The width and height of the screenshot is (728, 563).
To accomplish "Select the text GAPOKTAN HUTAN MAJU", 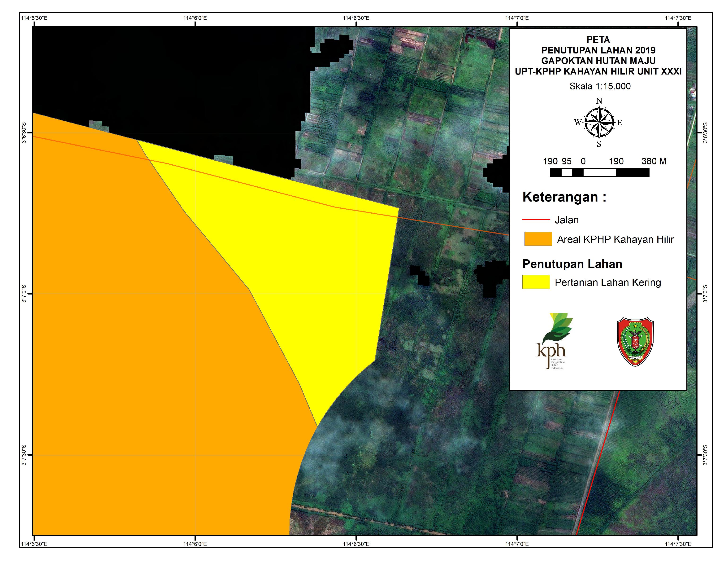I will pyautogui.click(x=598, y=61).
